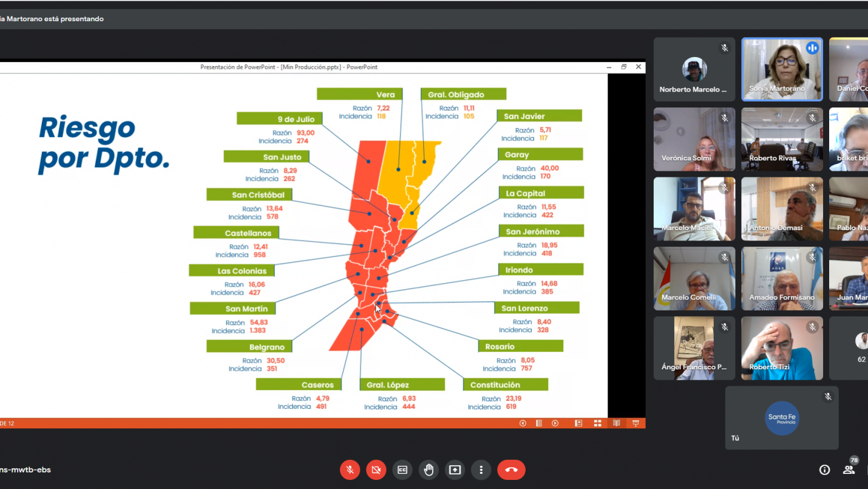
Task: Click the muted mic icon on Antonio Demasi's tile
Action: [x=812, y=188]
